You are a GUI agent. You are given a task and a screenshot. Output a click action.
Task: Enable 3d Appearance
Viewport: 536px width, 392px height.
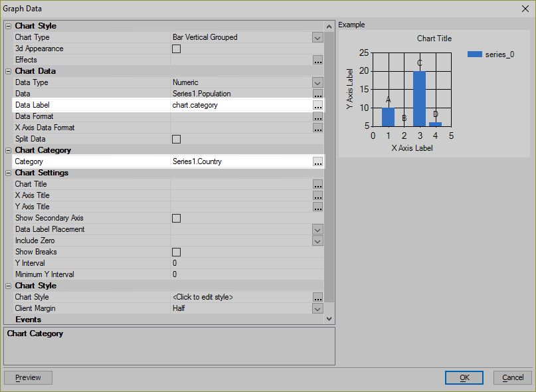(x=175, y=49)
